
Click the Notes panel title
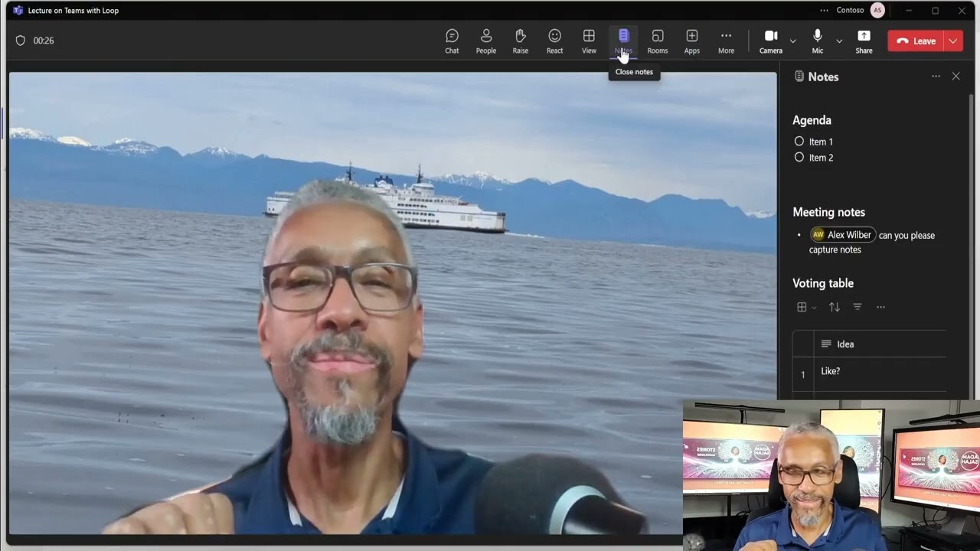823,77
